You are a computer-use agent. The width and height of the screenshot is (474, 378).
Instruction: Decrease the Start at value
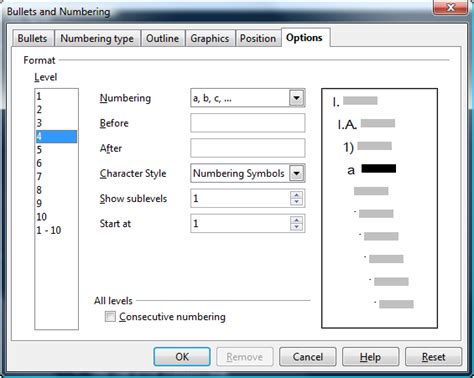coord(296,227)
